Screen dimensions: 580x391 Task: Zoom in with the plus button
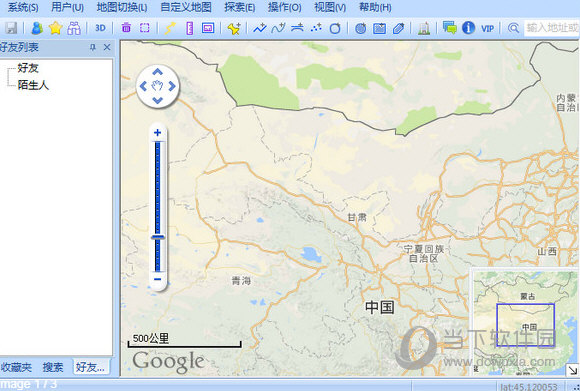[158, 132]
